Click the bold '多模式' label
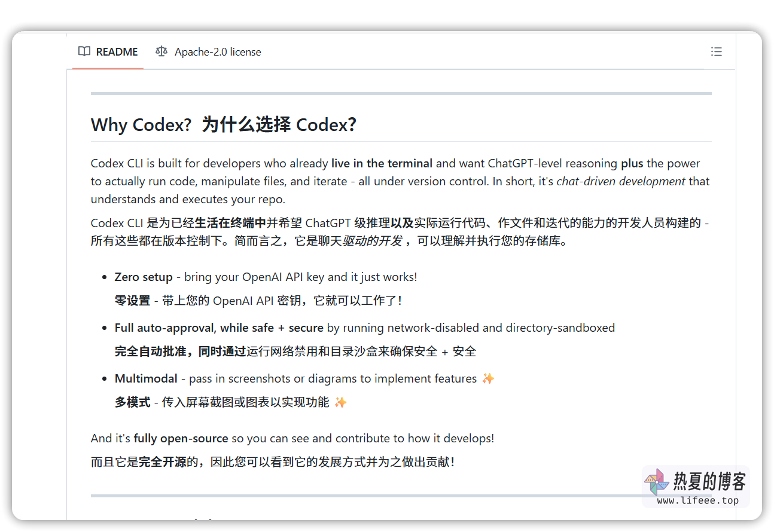 [132, 402]
